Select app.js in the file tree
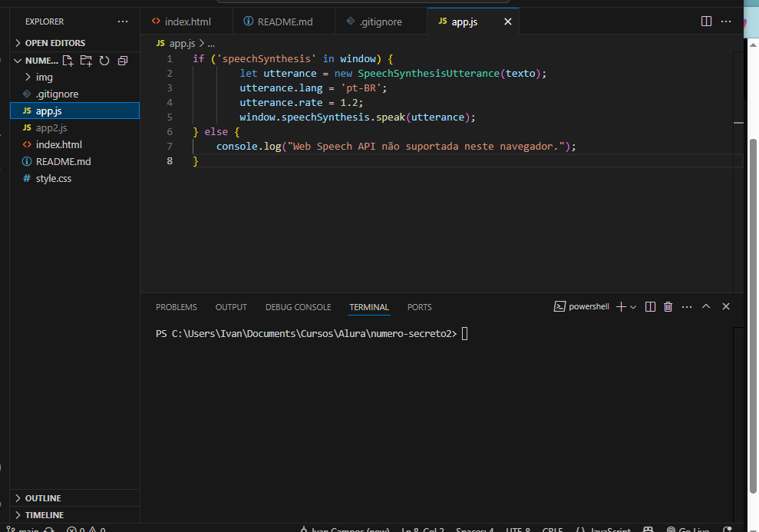 tap(74, 111)
